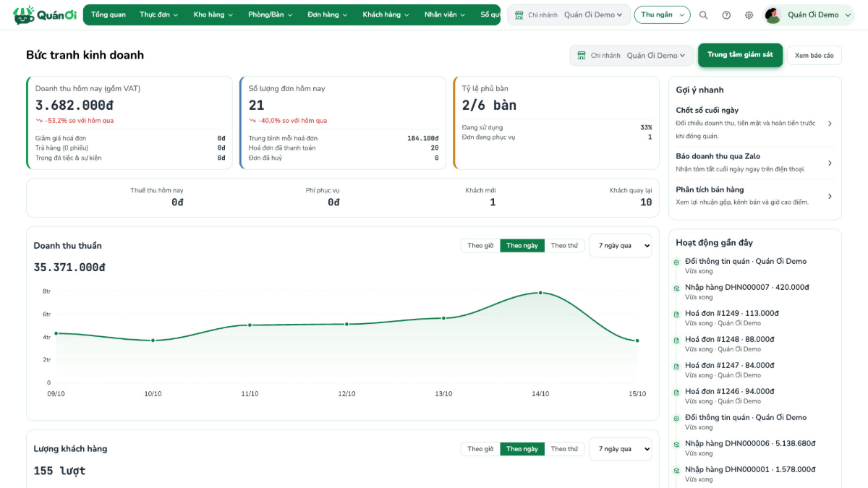
Task: Open the settings gear icon
Action: 749,15
